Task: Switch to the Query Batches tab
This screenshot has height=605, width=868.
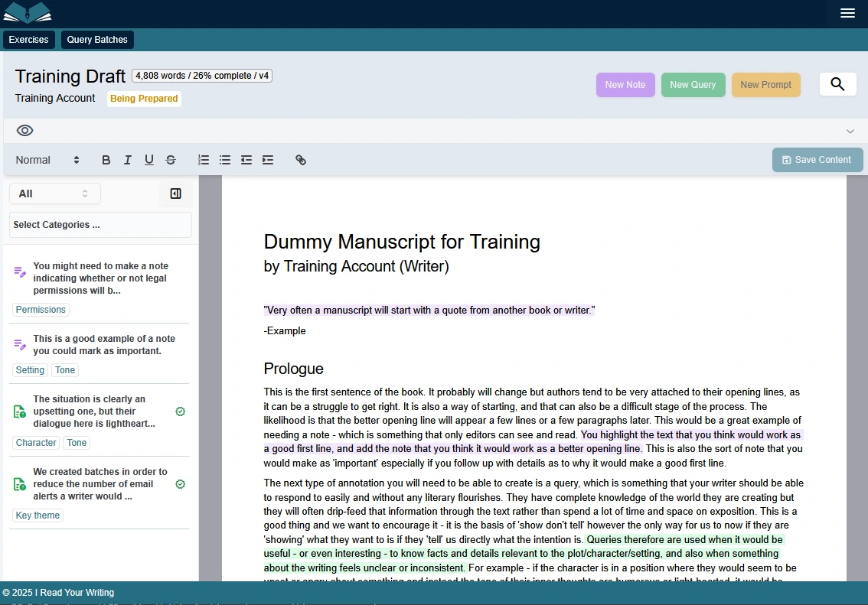Action: [x=97, y=39]
